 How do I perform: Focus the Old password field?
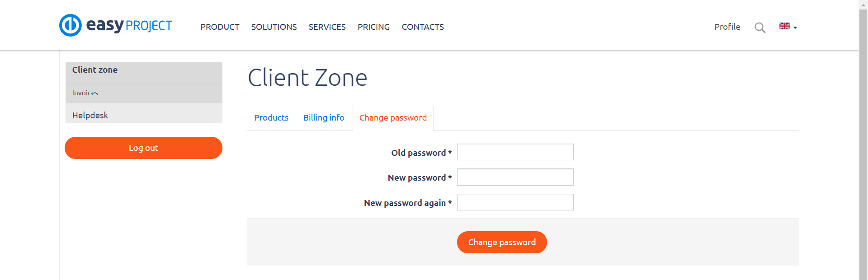pyautogui.click(x=515, y=152)
